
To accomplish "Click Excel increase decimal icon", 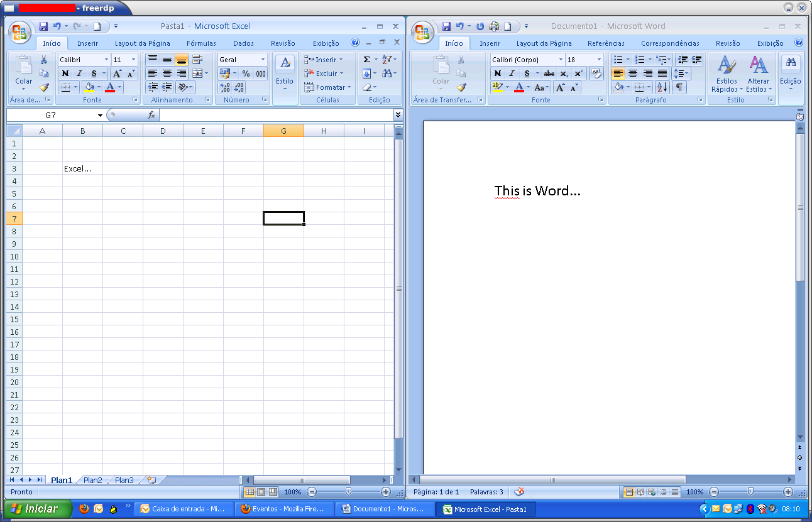I will pos(224,87).
